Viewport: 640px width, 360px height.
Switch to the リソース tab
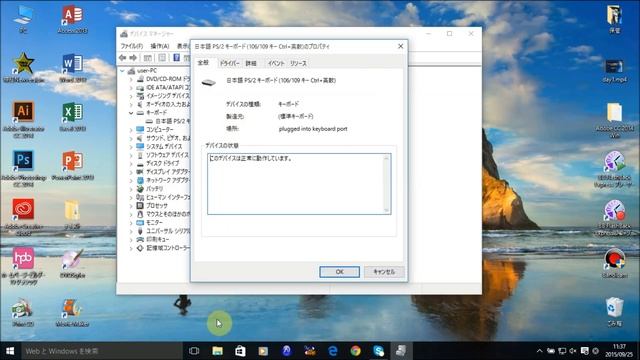(298, 63)
